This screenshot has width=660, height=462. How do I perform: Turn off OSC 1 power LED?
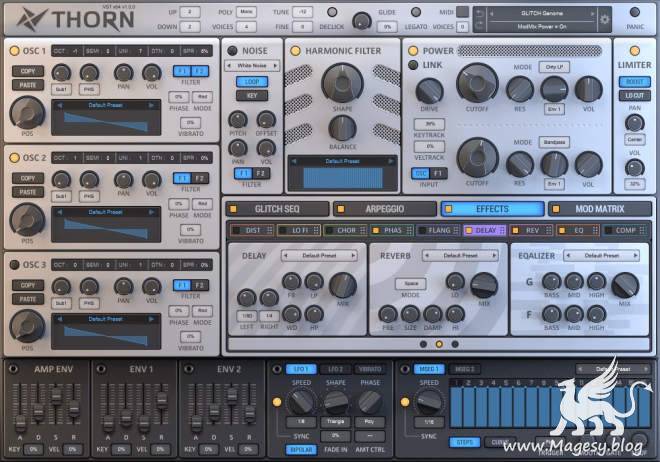[14, 51]
